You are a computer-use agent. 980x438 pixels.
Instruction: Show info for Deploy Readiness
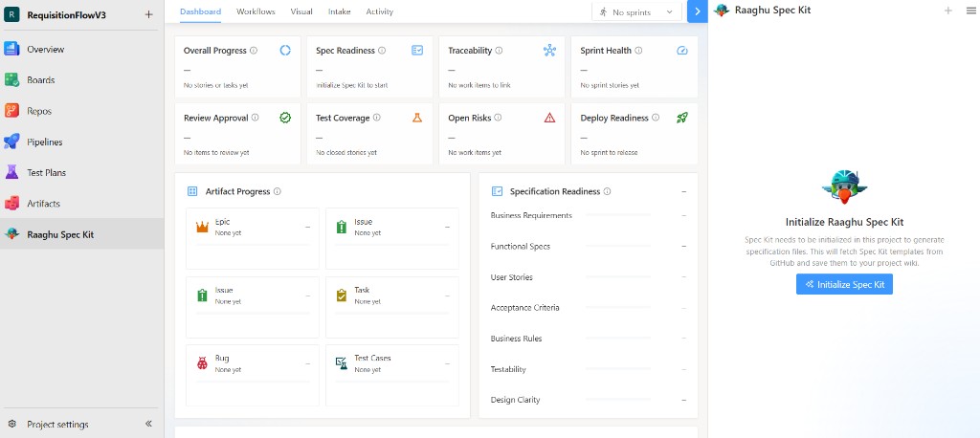click(656, 118)
